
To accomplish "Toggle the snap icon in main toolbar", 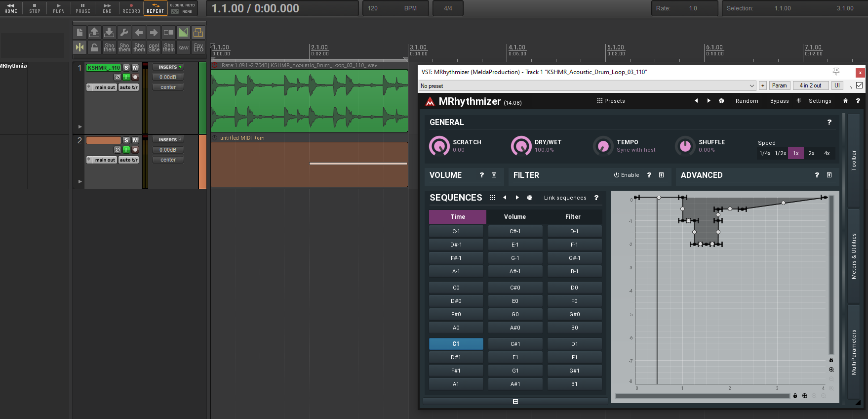I will (x=79, y=47).
